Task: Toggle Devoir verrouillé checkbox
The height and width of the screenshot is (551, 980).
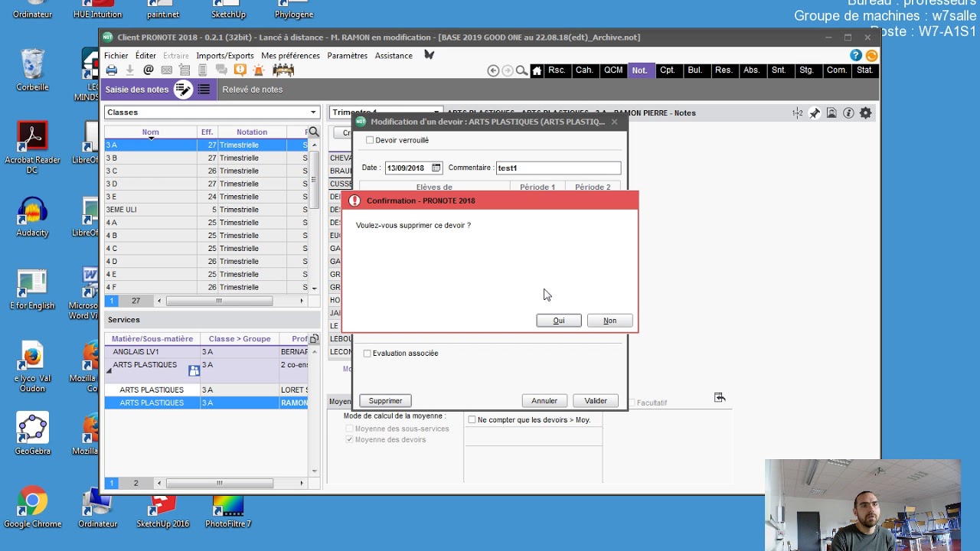Action: click(x=370, y=140)
